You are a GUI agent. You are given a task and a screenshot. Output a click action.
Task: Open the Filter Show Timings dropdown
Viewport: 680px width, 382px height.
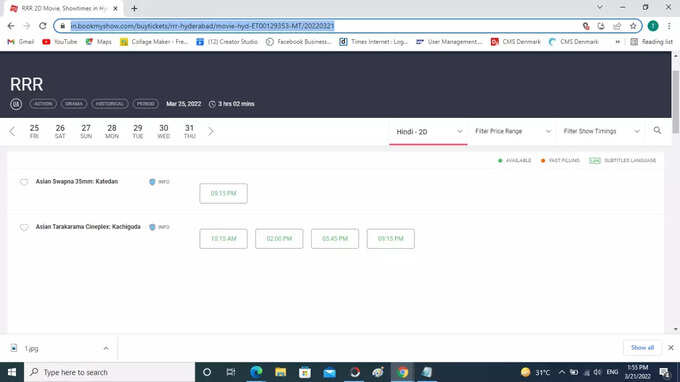point(602,131)
